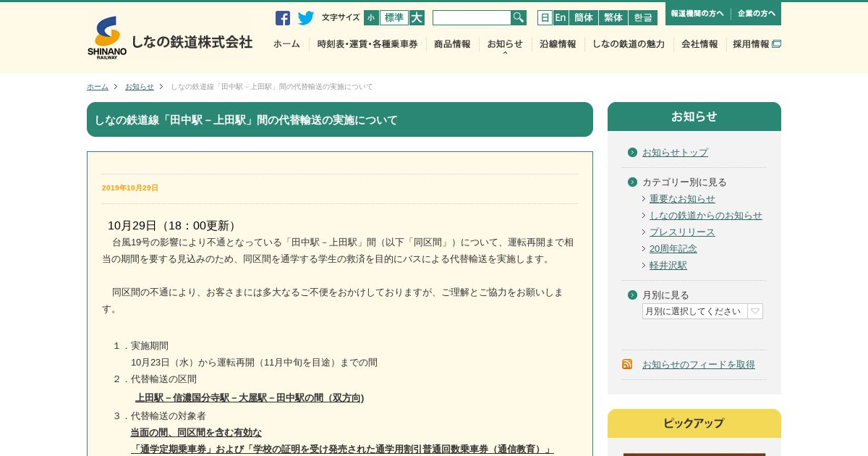Click the カテゴリー別に見る label
The image size is (868, 456).
[684, 182]
